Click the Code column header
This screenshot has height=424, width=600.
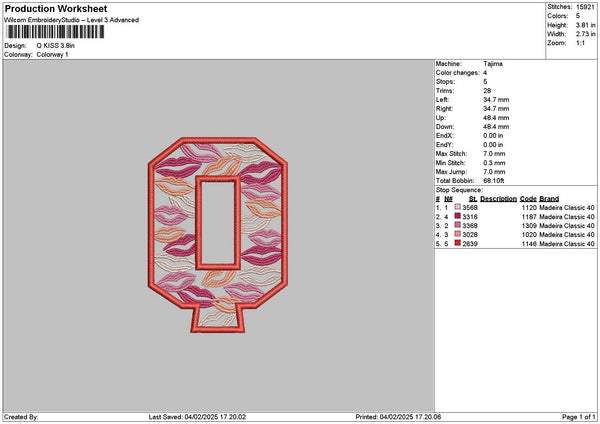(x=528, y=199)
